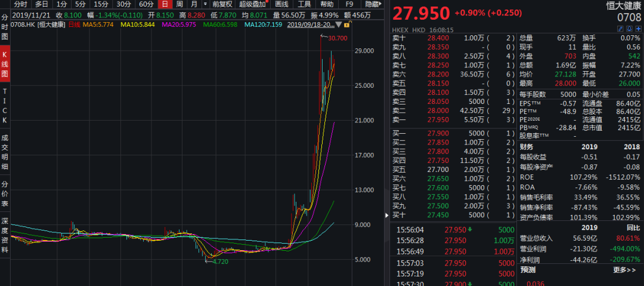
Task: Open the more periods dropdown arrow
Action: point(205,5)
